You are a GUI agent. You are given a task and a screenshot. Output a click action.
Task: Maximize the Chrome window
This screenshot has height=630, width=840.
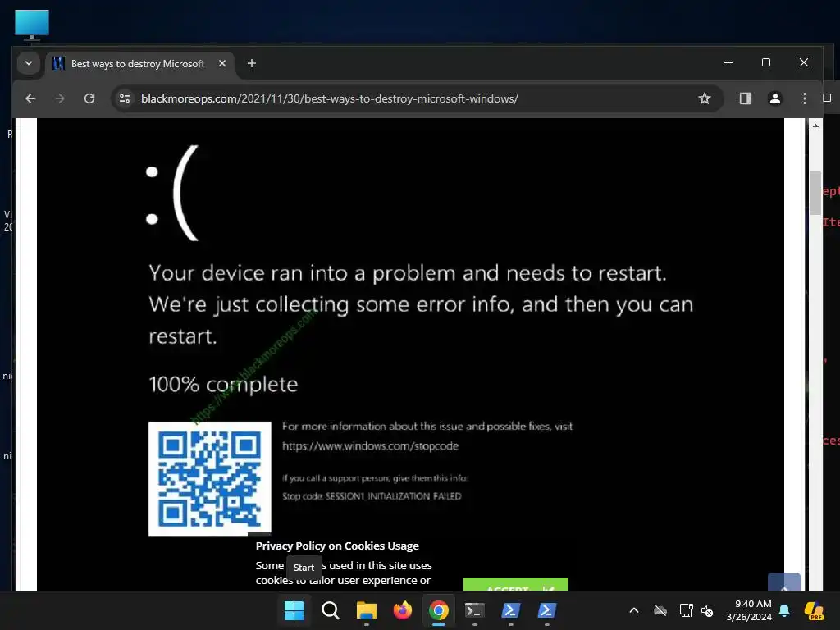(x=766, y=62)
